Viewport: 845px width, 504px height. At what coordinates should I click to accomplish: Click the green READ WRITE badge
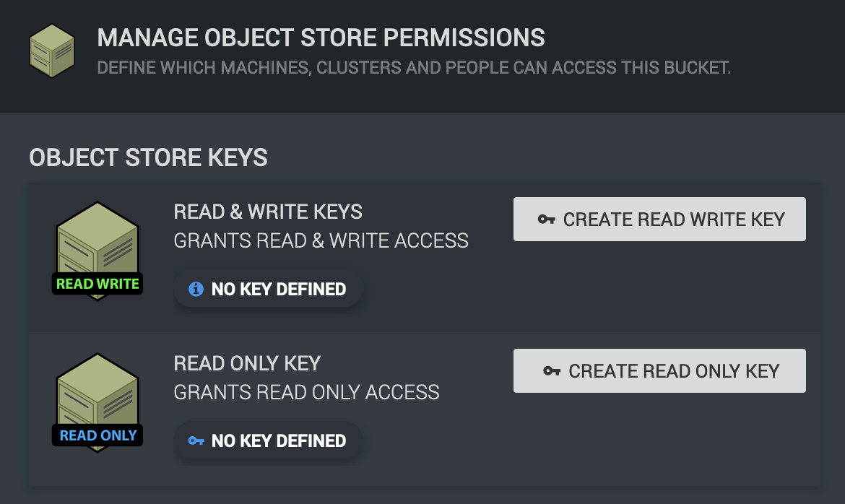[x=97, y=284]
